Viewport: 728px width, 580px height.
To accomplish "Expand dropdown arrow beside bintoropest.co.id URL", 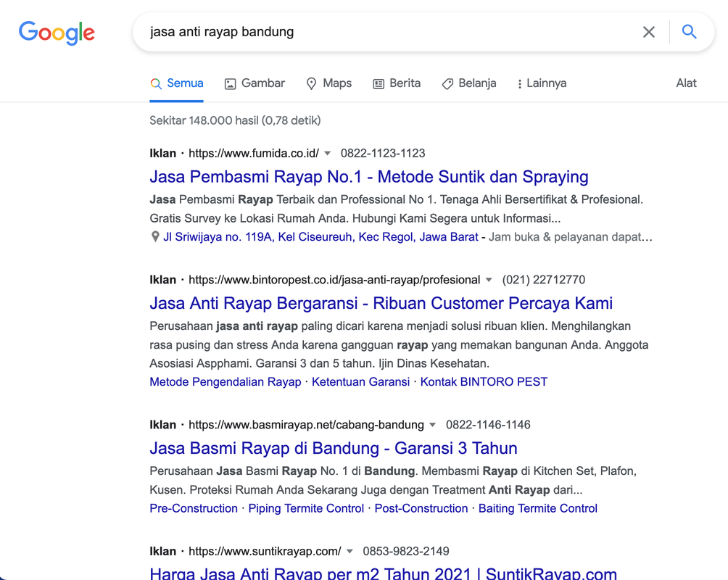I will tap(489, 280).
